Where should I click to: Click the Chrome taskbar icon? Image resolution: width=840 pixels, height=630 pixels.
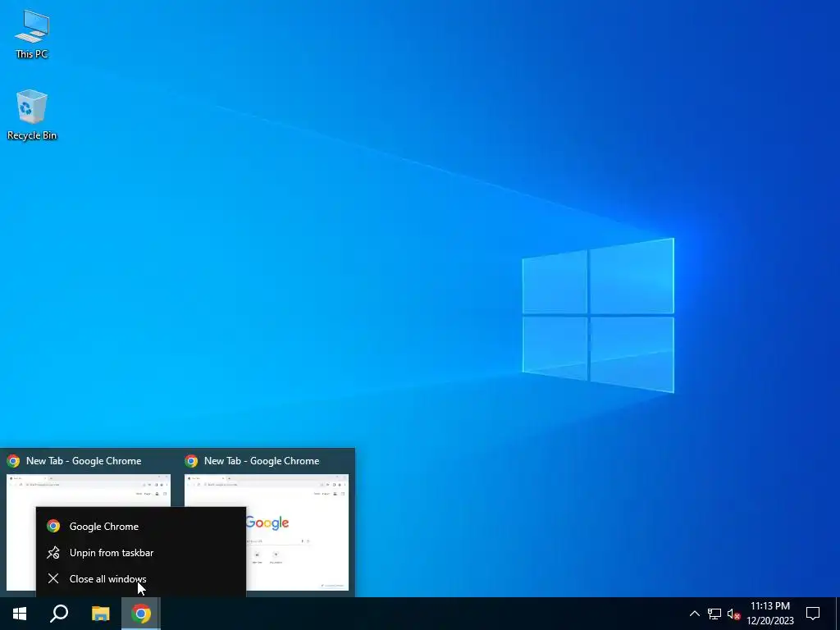tap(141, 614)
